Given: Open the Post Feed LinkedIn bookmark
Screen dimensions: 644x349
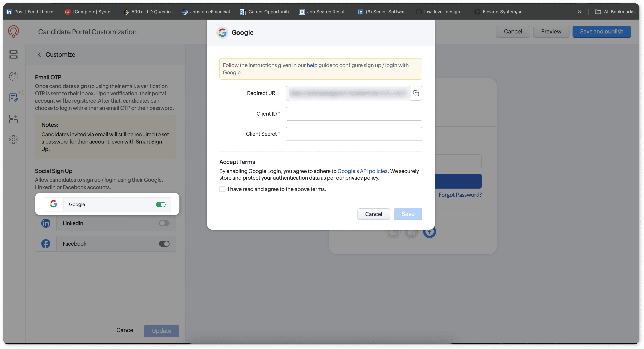Looking at the screenshot, I should pyautogui.click(x=32, y=12).
